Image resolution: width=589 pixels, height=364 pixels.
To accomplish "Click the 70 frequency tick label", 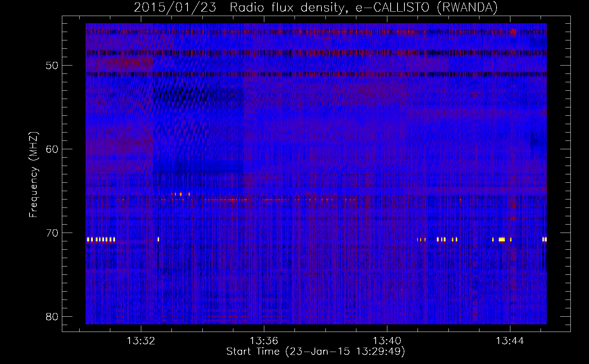I will pyautogui.click(x=52, y=233).
